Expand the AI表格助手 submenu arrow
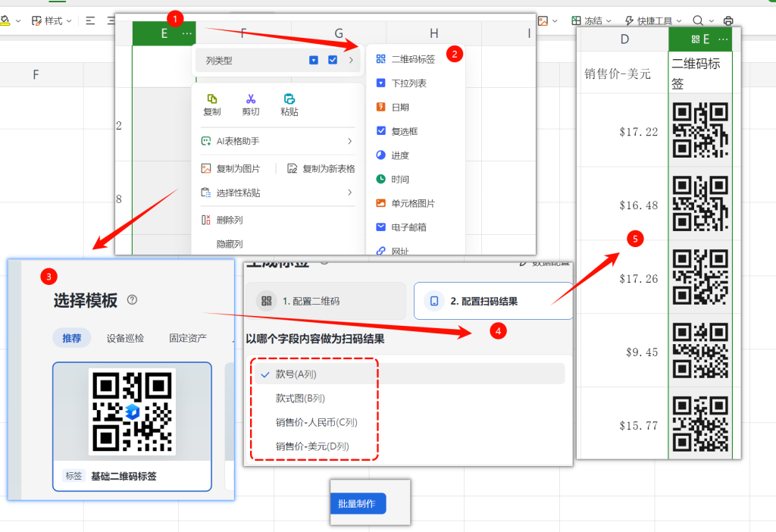The image size is (776, 532). tap(350, 141)
